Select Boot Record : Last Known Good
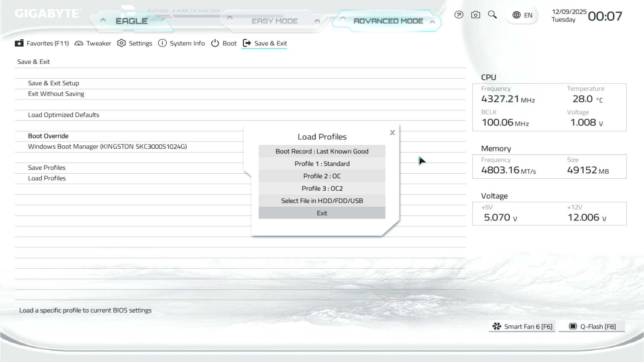644x362 pixels. pyautogui.click(x=322, y=151)
